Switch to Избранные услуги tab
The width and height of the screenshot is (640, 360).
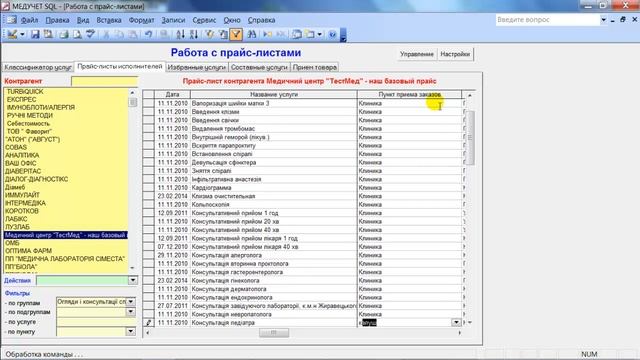pyautogui.click(x=197, y=67)
